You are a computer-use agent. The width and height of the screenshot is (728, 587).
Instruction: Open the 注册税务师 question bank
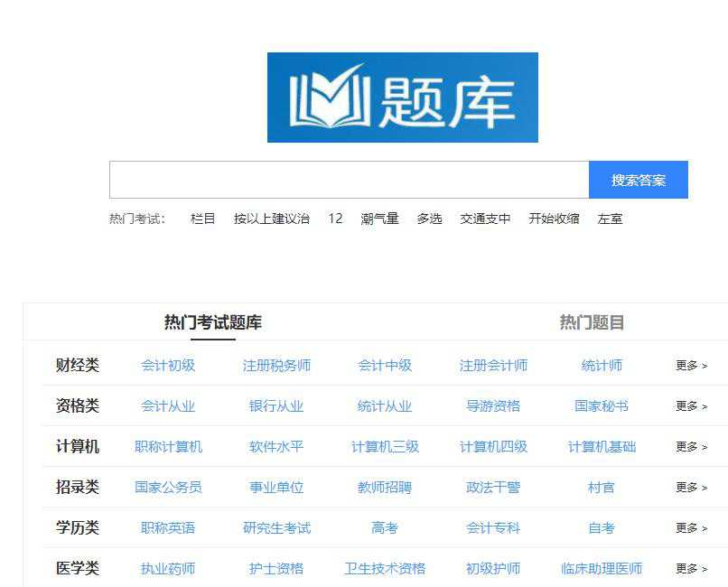pyautogui.click(x=276, y=366)
